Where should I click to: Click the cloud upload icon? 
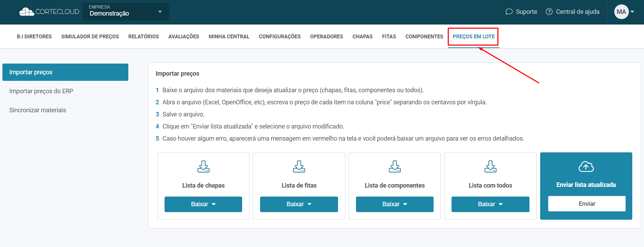tap(586, 167)
